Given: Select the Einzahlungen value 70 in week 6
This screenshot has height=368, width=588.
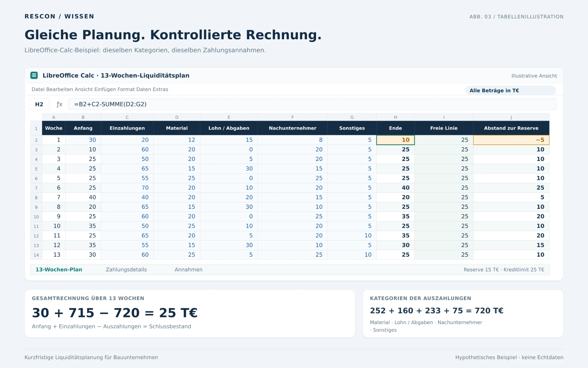Looking at the screenshot, I should click(x=127, y=188).
